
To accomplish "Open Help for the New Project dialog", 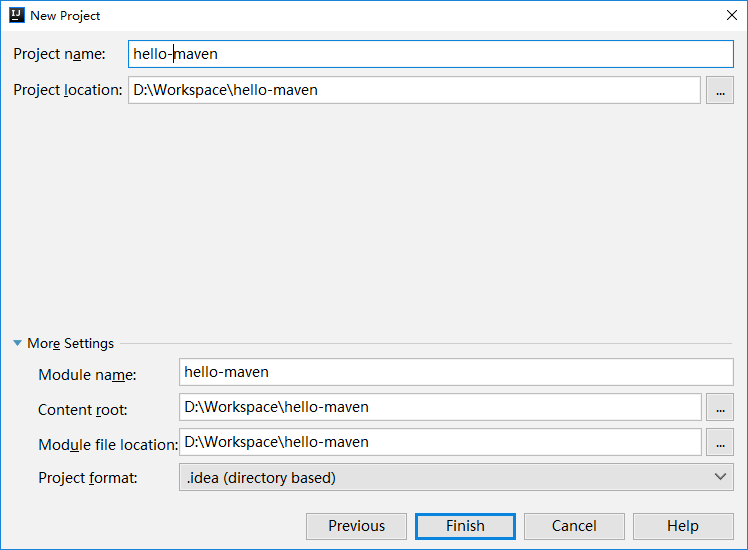I will point(683,526).
